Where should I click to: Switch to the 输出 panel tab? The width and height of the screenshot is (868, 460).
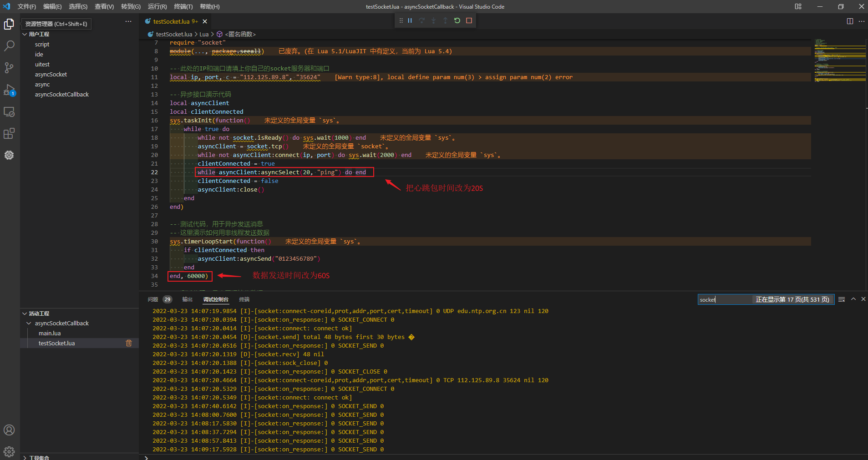[187, 299]
